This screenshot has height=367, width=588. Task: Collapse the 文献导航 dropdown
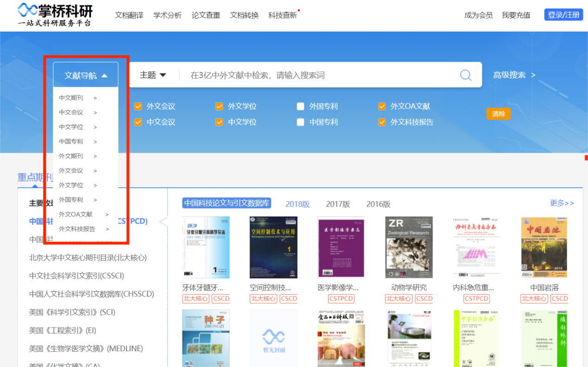pyautogui.click(x=86, y=75)
